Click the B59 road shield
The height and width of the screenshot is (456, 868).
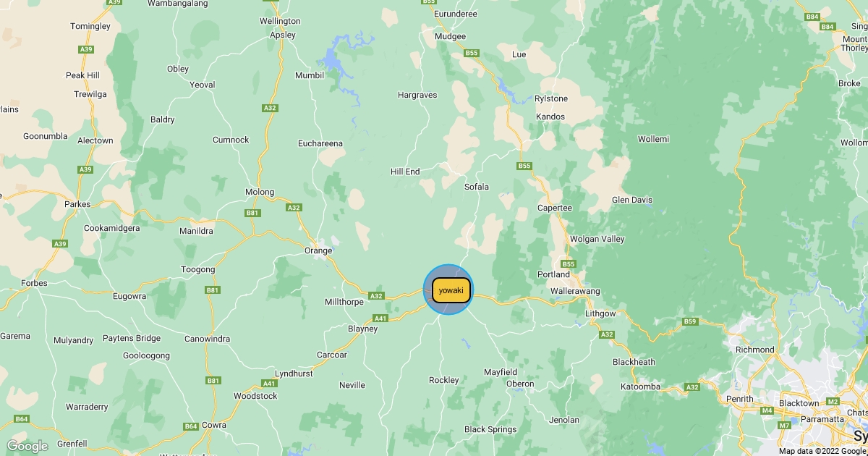(x=690, y=321)
